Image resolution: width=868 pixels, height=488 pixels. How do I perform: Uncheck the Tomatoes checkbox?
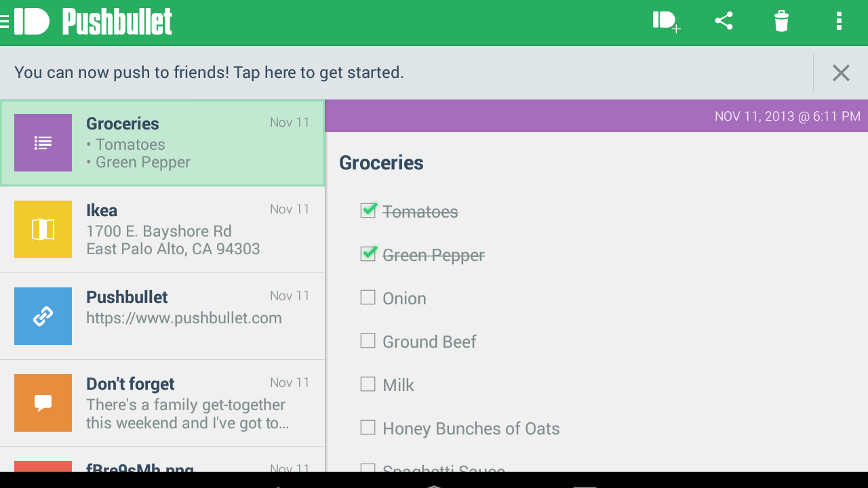368,211
